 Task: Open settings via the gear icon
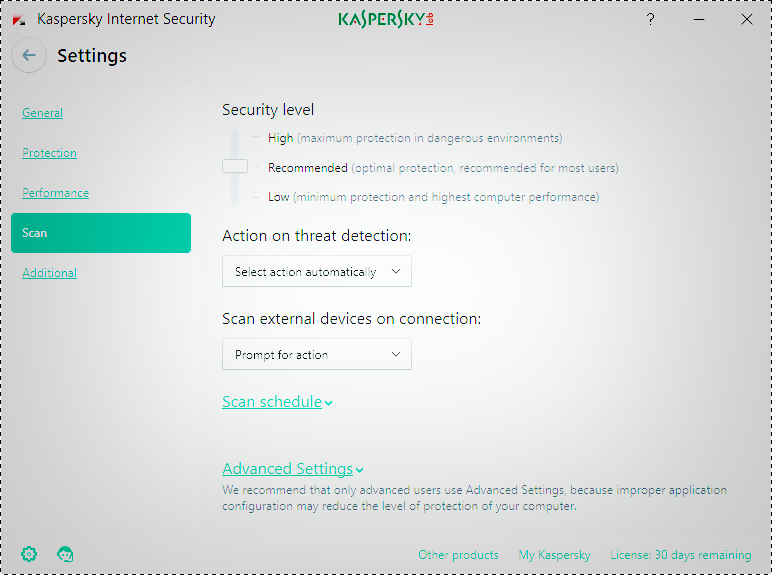point(29,554)
